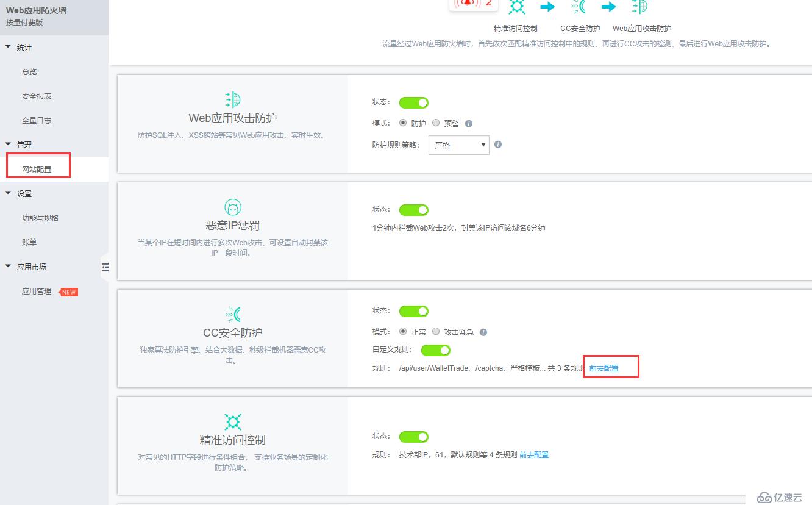
Task: Open 防护规则策略 dropdown showing 严格
Action: (459, 145)
